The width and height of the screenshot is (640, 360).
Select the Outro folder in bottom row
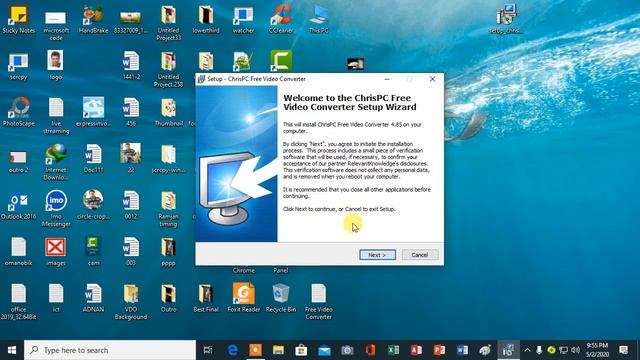[x=168, y=298]
